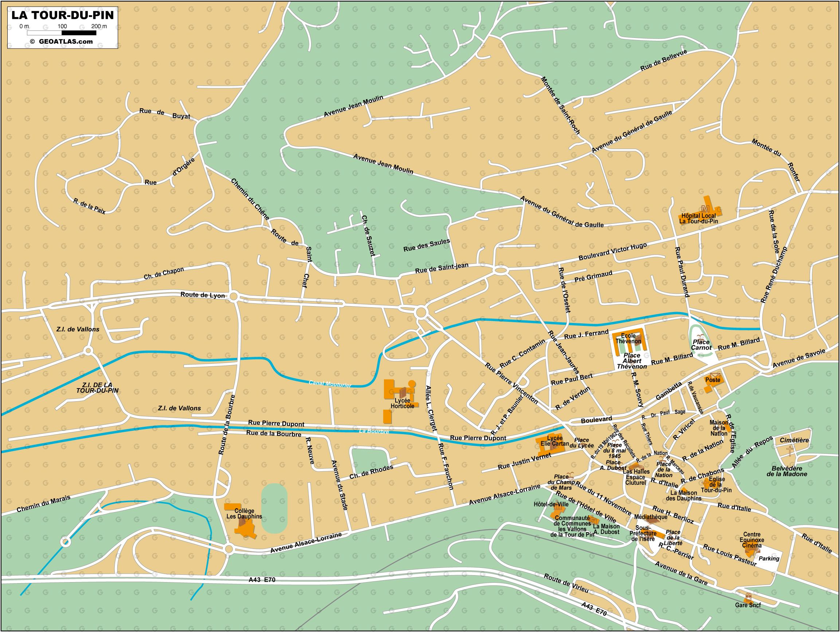Click the map scale bar
The height and width of the screenshot is (632, 840).
[x=62, y=33]
